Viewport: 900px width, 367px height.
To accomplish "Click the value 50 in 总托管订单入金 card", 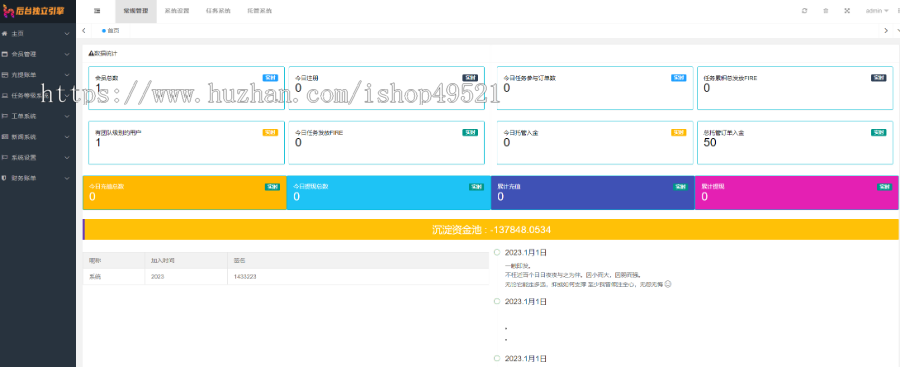I will (x=710, y=142).
